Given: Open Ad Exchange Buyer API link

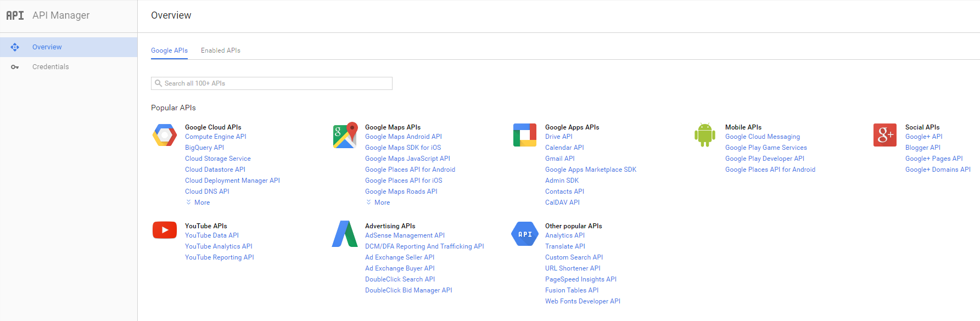Looking at the screenshot, I should click(400, 268).
